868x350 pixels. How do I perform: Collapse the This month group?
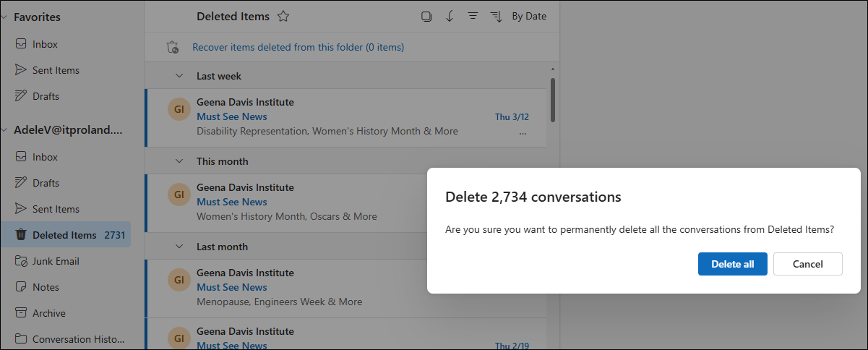tap(179, 161)
